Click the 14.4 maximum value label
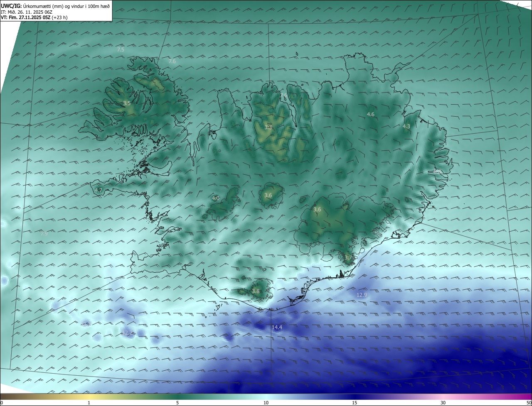Viewport: 532px width, 406px height. point(277,328)
